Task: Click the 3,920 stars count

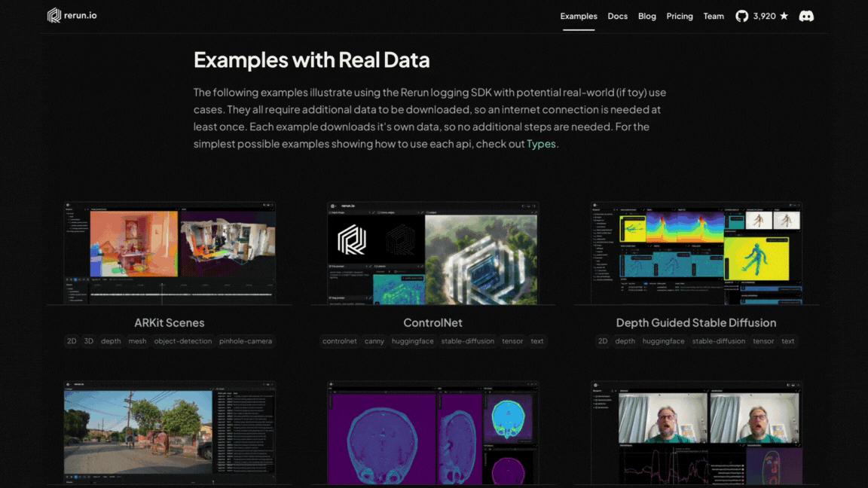Action: click(764, 16)
